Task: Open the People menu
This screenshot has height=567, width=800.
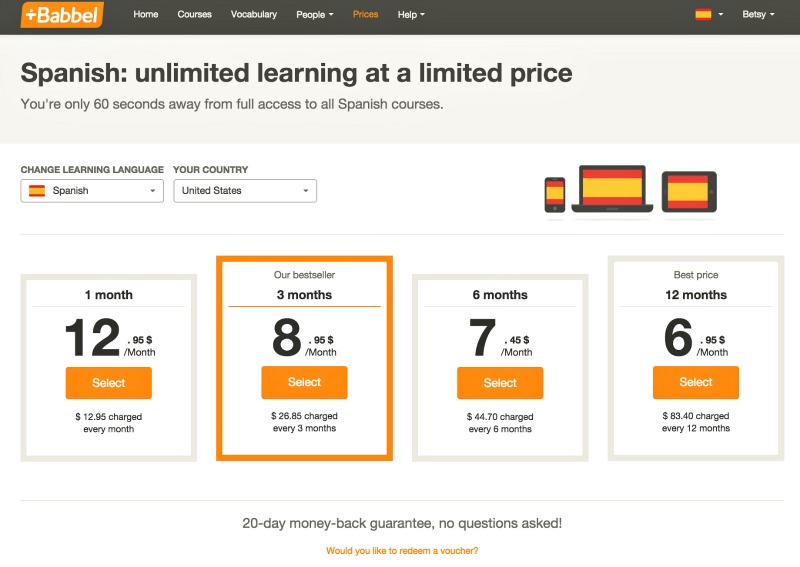Action: (315, 15)
